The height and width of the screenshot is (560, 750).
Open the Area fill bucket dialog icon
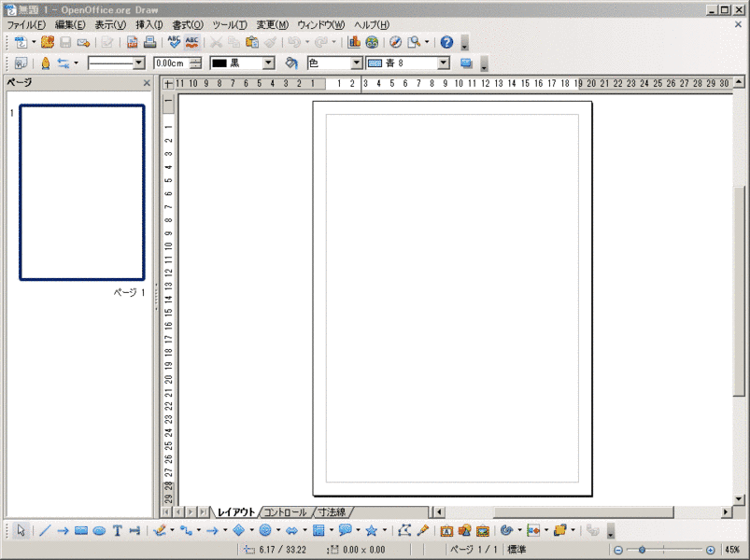pos(291,63)
